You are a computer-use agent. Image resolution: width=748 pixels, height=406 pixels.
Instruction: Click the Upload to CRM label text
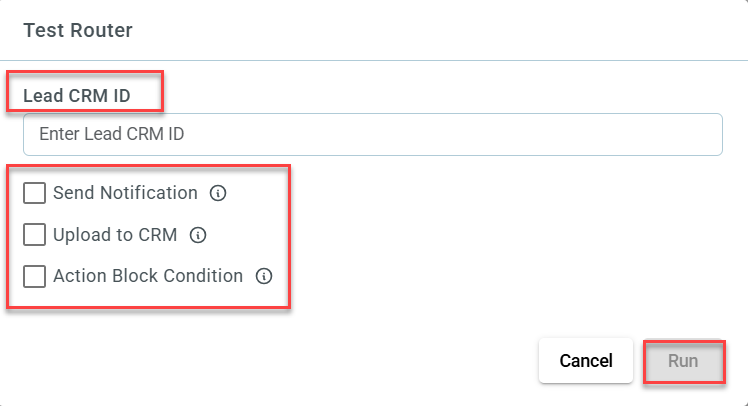click(x=115, y=235)
